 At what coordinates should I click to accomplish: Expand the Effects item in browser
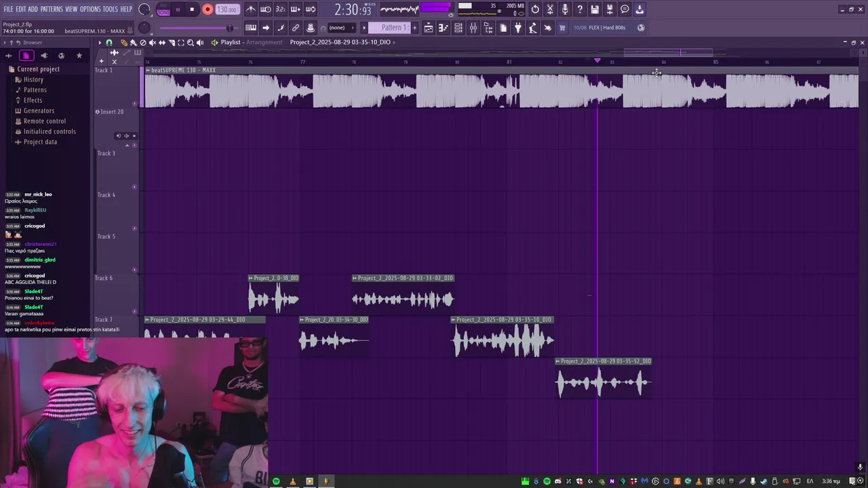(x=33, y=100)
